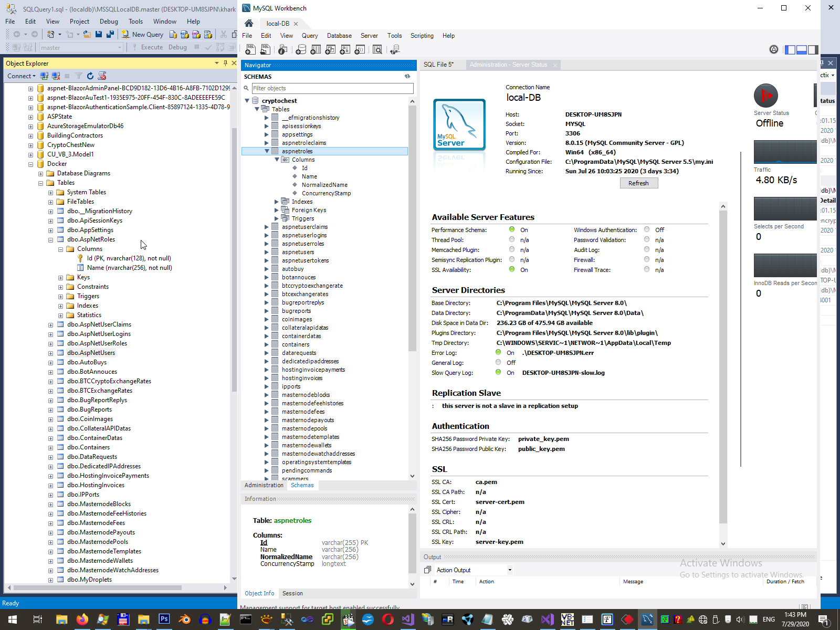This screenshot has height=630, width=840.
Task: Click SSMS Open File folder icon
Action: pyautogui.click(x=87, y=34)
